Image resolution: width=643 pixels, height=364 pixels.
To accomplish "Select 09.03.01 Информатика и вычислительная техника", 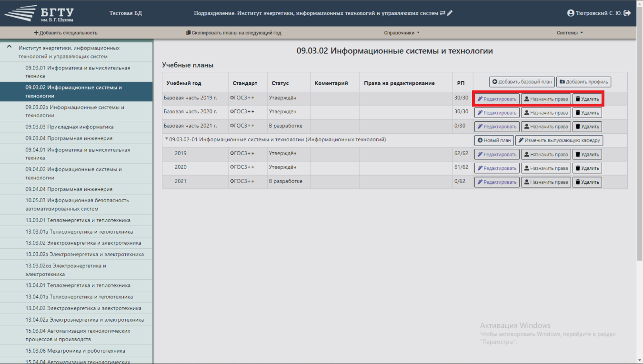I will (76, 72).
